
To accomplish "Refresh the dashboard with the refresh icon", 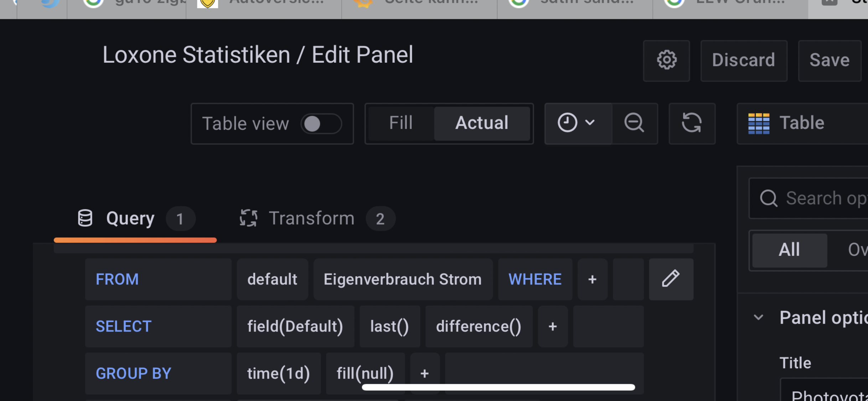I will click(692, 123).
